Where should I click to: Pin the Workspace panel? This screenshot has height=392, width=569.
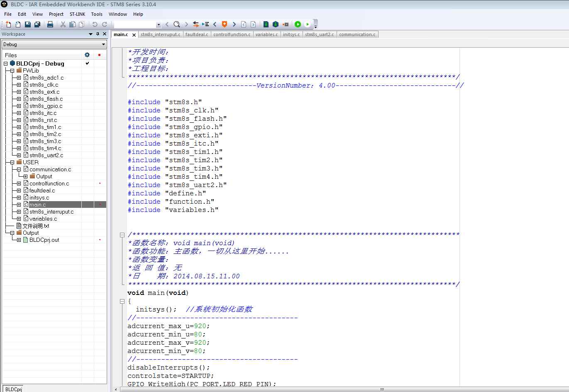pyautogui.click(x=98, y=34)
